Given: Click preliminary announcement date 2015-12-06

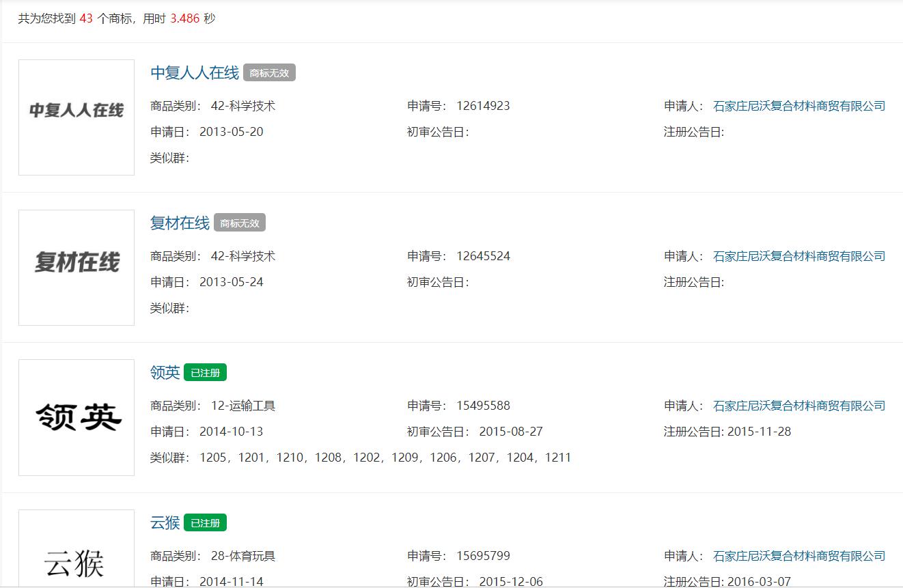Looking at the screenshot, I should point(511,582).
